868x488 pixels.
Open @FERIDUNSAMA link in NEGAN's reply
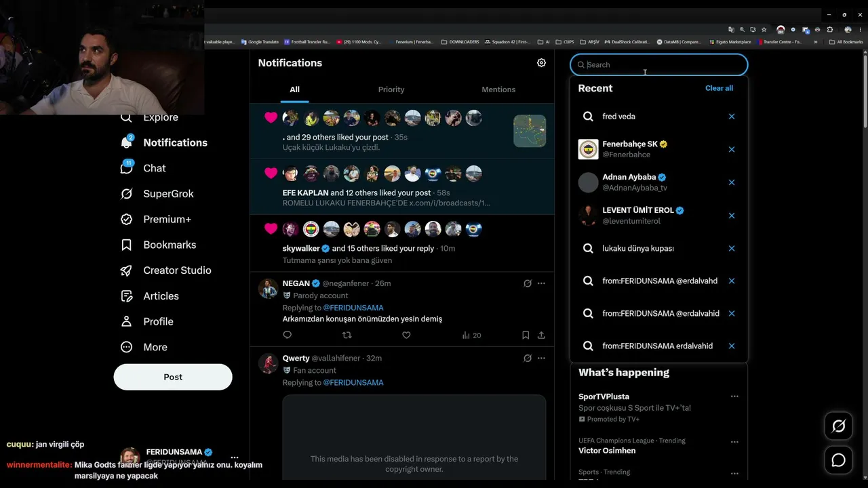pyautogui.click(x=353, y=308)
